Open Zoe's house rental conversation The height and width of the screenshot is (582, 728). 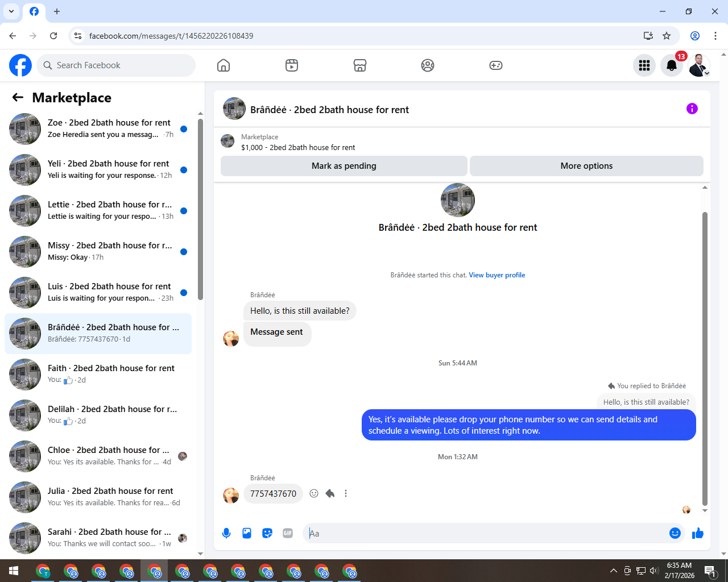pyautogui.click(x=98, y=129)
